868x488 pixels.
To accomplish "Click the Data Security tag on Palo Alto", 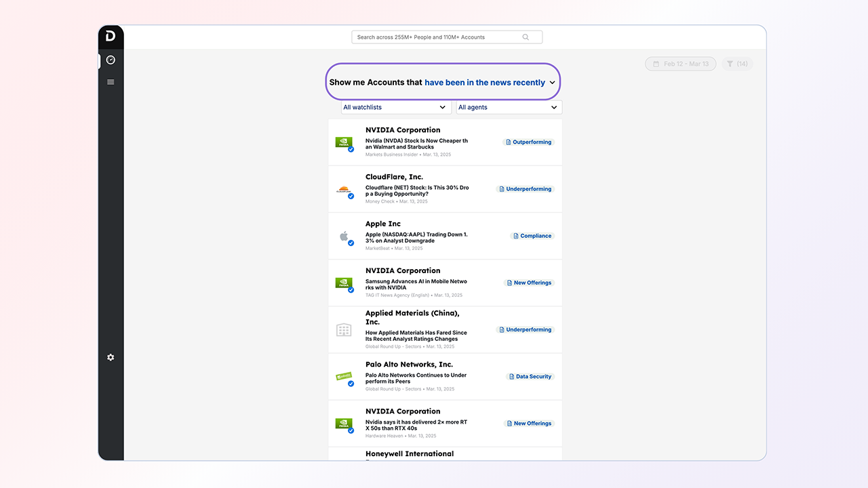I will click(x=530, y=376).
